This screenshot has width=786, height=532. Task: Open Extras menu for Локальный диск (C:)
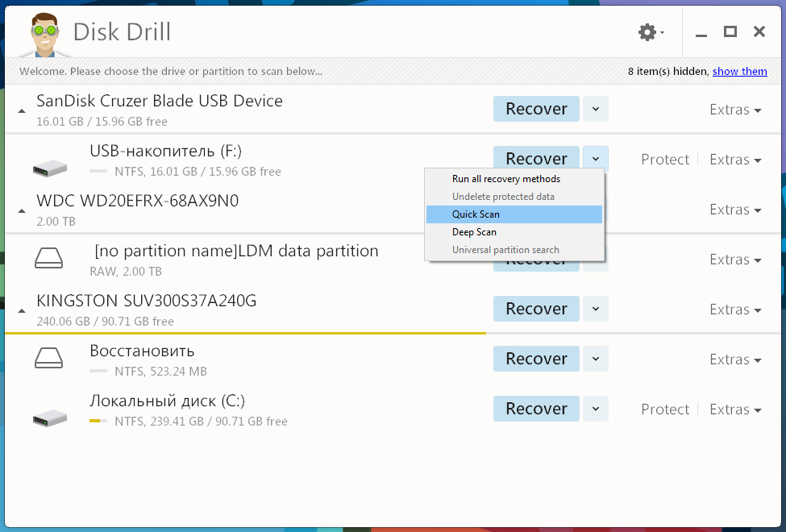(x=735, y=409)
